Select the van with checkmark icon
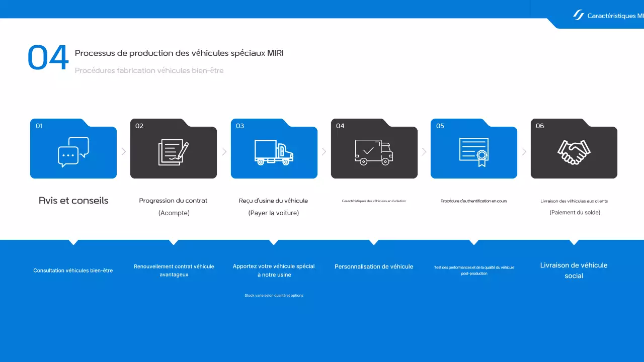Viewport: 644px width, 362px height. [374, 152]
